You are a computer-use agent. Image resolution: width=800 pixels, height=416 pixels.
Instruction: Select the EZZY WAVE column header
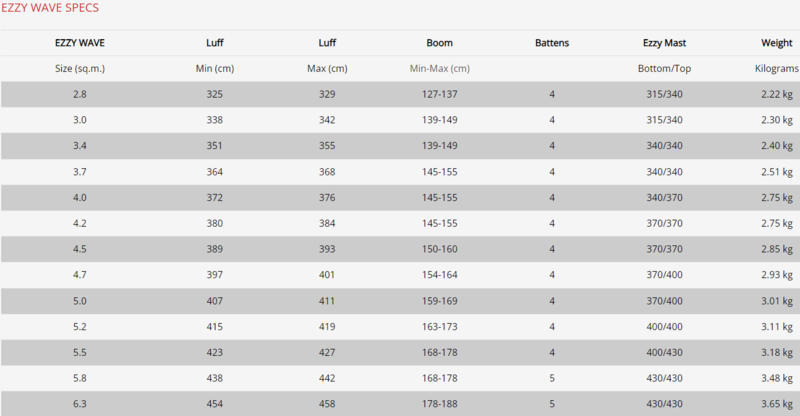coord(80,43)
